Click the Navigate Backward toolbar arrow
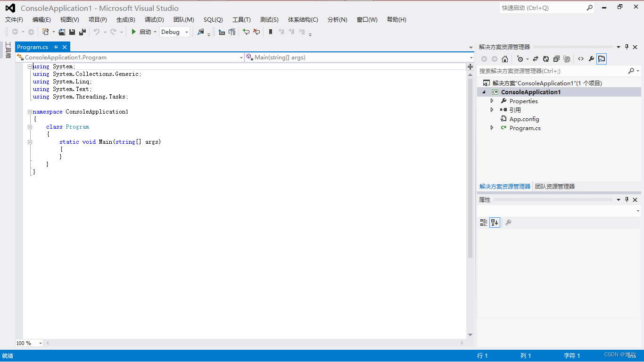This screenshot has width=644, height=362. coord(15,32)
